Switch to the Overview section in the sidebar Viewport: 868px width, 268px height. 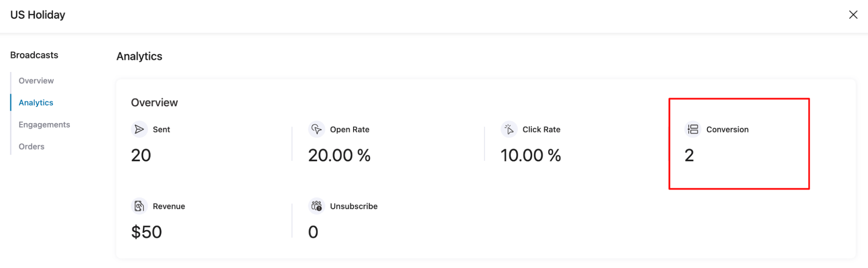pos(36,80)
